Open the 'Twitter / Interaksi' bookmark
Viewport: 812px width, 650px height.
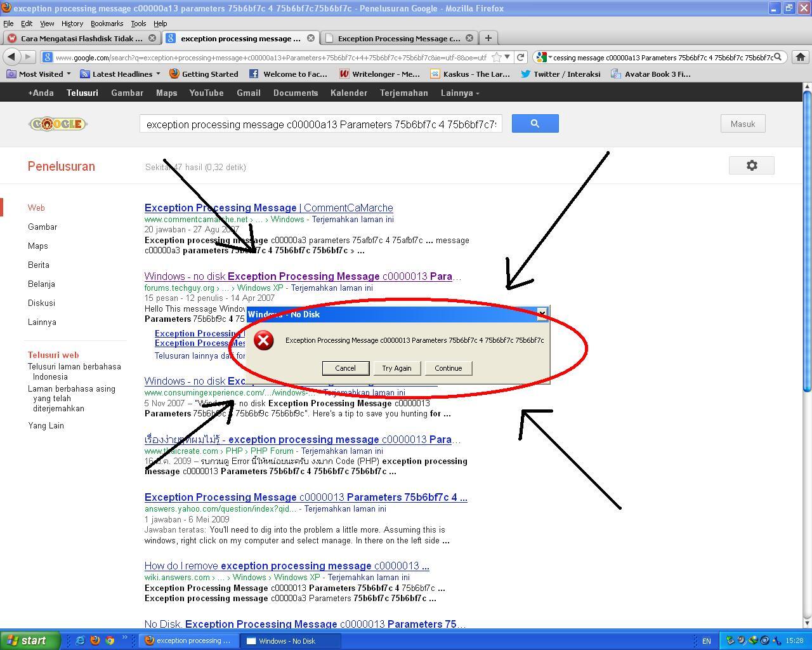pos(560,74)
